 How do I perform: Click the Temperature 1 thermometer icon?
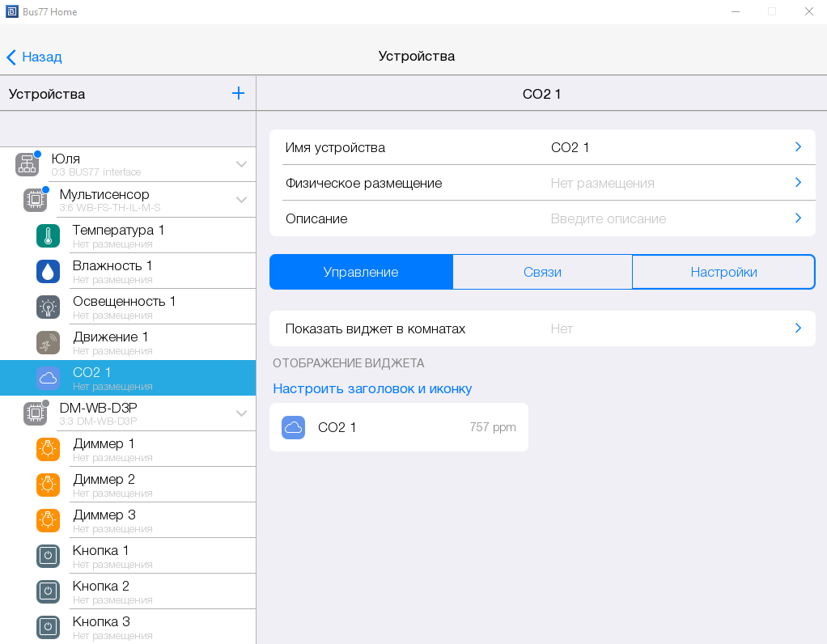click(x=48, y=235)
